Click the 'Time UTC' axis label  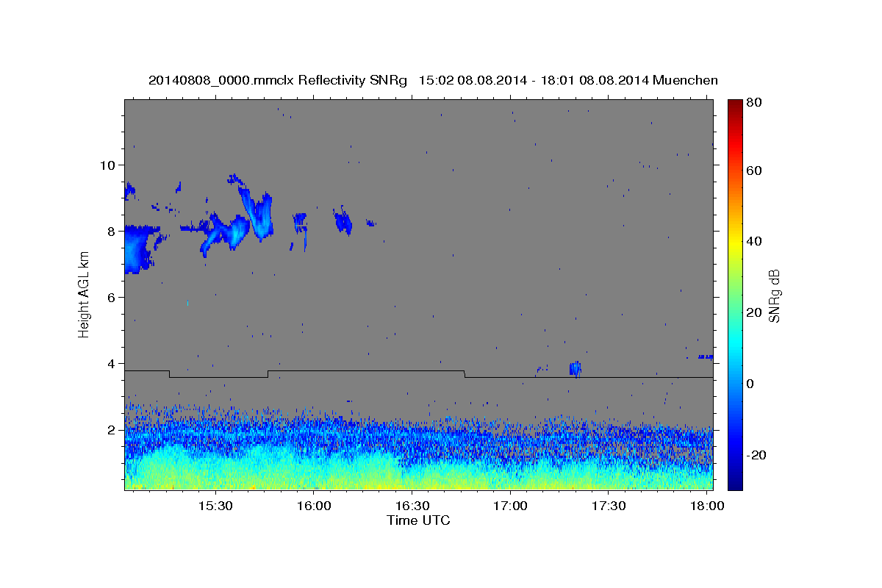418,520
